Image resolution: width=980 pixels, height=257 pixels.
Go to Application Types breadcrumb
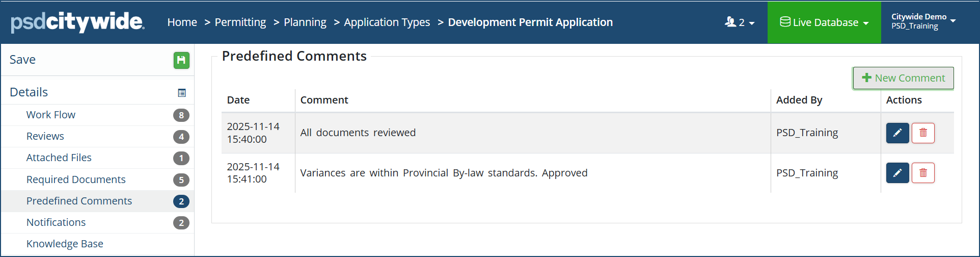387,22
